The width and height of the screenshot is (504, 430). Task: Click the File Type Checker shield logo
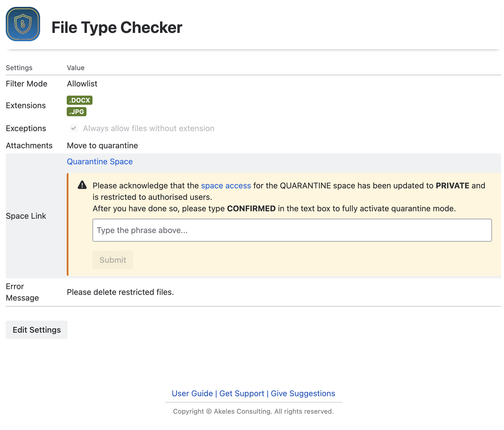[23, 24]
